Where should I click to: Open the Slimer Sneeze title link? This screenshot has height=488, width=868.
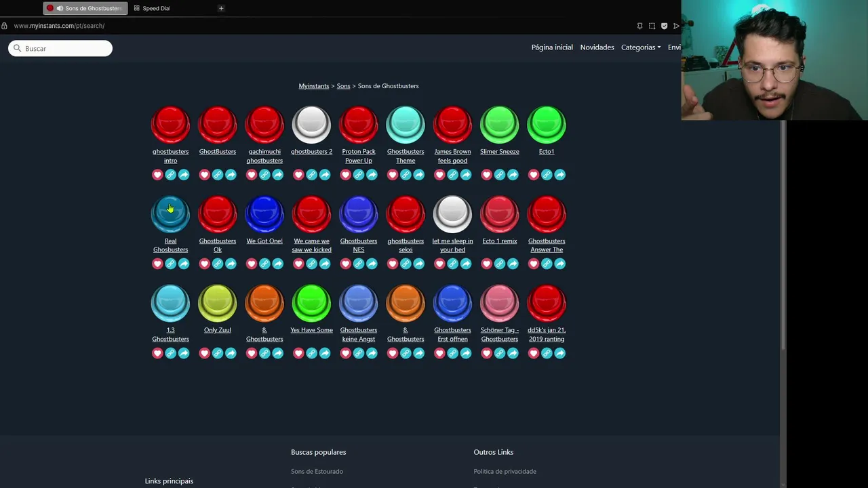[x=500, y=152]
